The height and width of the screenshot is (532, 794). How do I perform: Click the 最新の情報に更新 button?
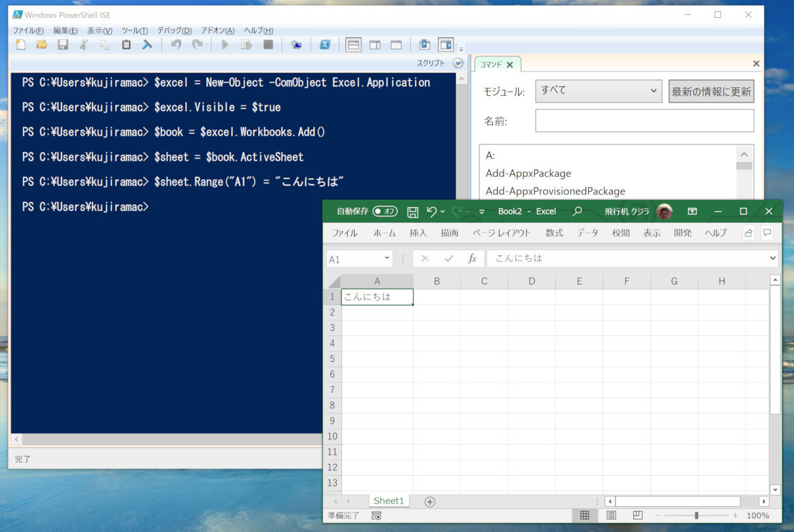[711, 92]
